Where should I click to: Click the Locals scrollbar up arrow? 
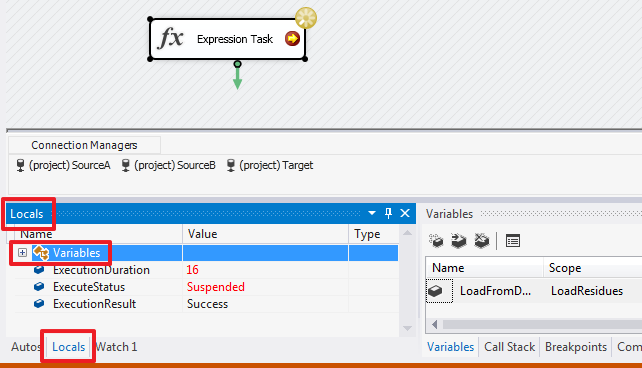(407, 233)
